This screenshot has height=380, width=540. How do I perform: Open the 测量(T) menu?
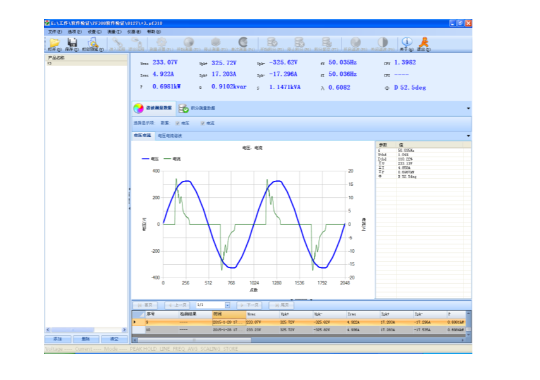click(x=114, y=32)
